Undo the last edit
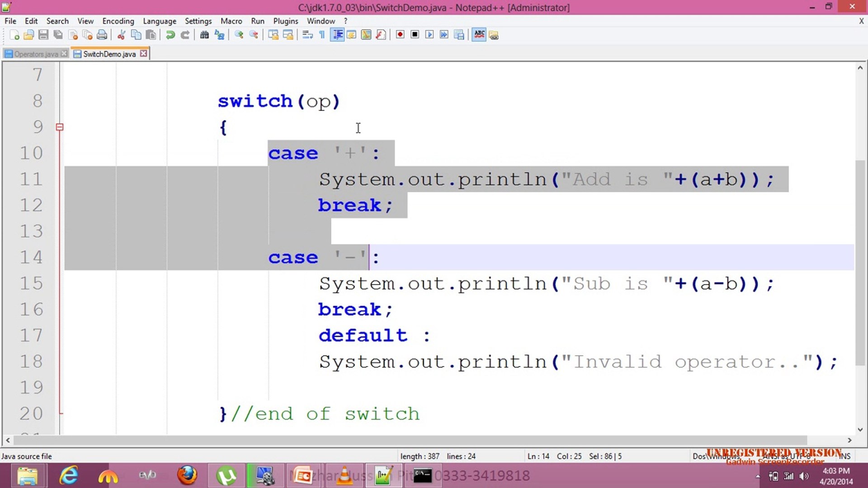This screenshot has height=488, width=868. 170,34
